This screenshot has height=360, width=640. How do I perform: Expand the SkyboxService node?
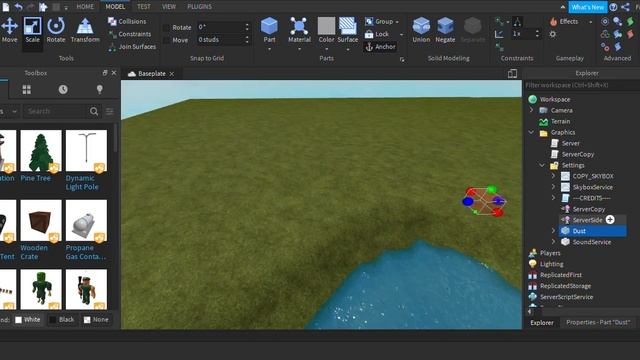click(x=553, y=187)
